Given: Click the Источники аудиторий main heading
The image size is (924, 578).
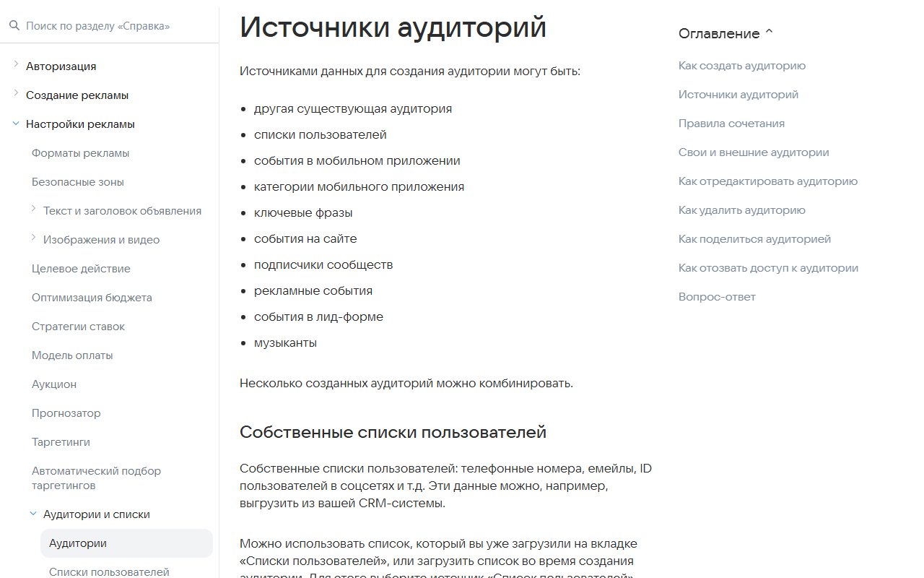Looking at the screenshot, I should (x=393, y=27).
